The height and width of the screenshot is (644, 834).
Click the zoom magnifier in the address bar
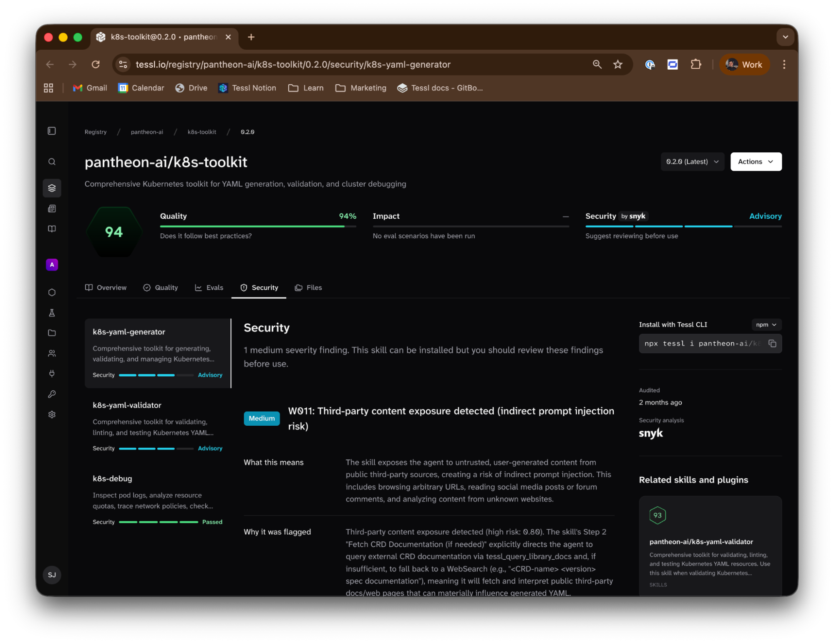point(597,64)
